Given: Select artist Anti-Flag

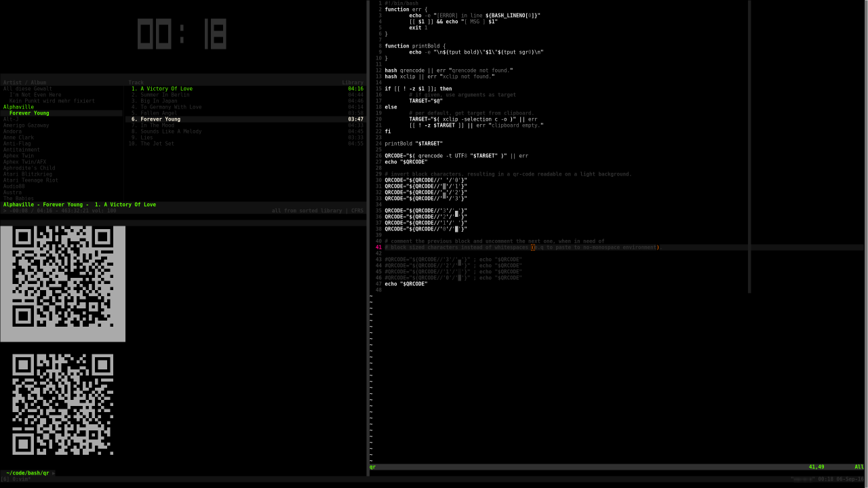Looking at the screenshot, I should (x=17, y=144).
